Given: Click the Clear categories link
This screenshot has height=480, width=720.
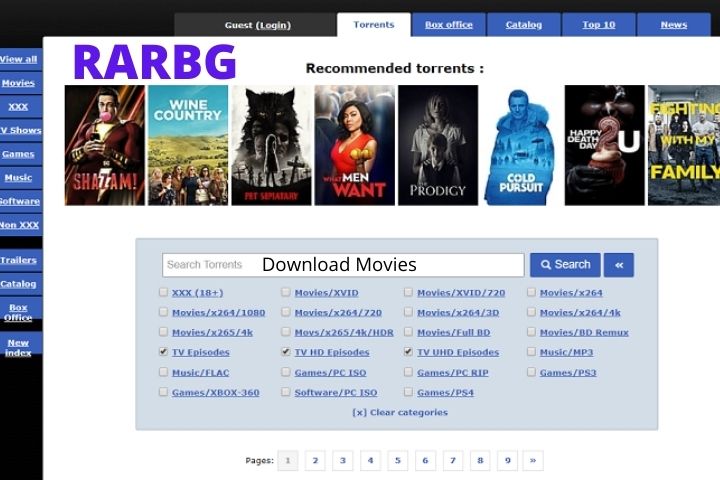Looking at the screenshot, I should coord(400,412).
